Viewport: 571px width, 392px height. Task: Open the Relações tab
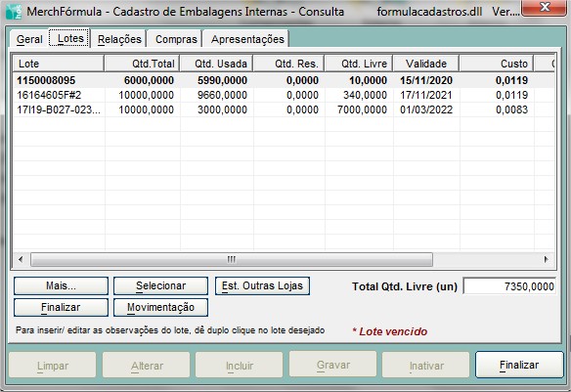[119, 39]
